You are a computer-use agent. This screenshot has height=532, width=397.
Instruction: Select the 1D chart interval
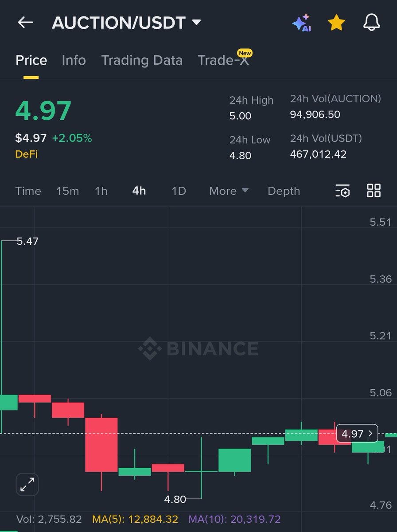pyautogui.click(x=179, y=191)
